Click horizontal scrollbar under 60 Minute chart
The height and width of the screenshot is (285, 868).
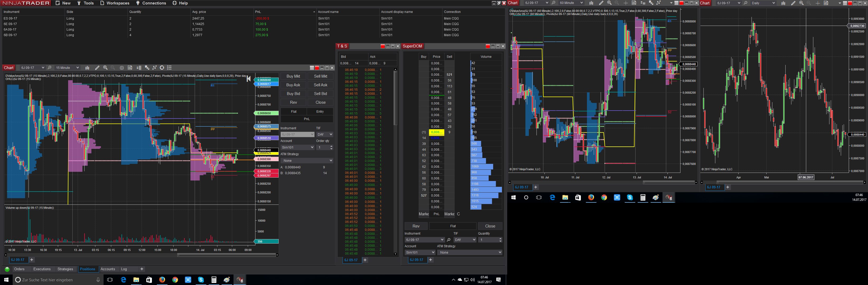[x=669, y=182]
